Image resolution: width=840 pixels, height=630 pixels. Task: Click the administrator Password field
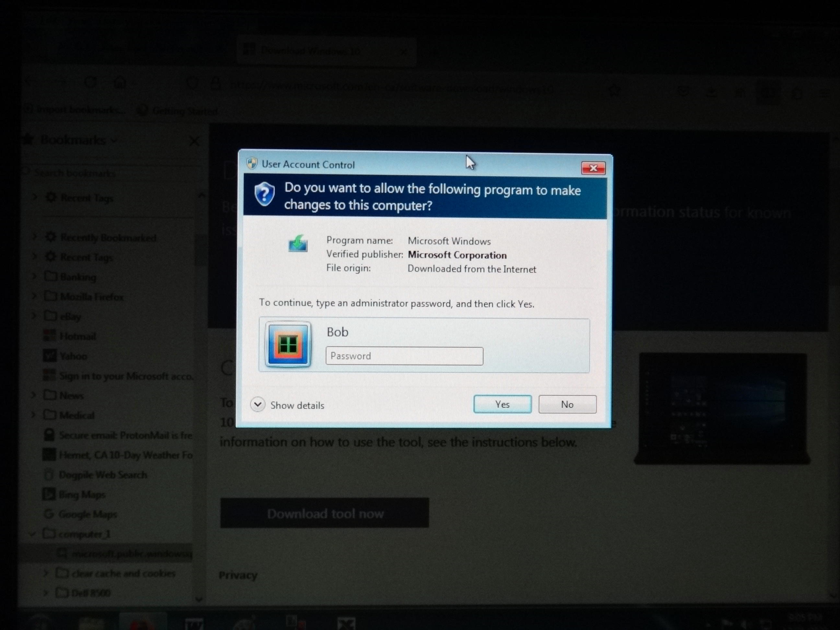coord(404,356)
